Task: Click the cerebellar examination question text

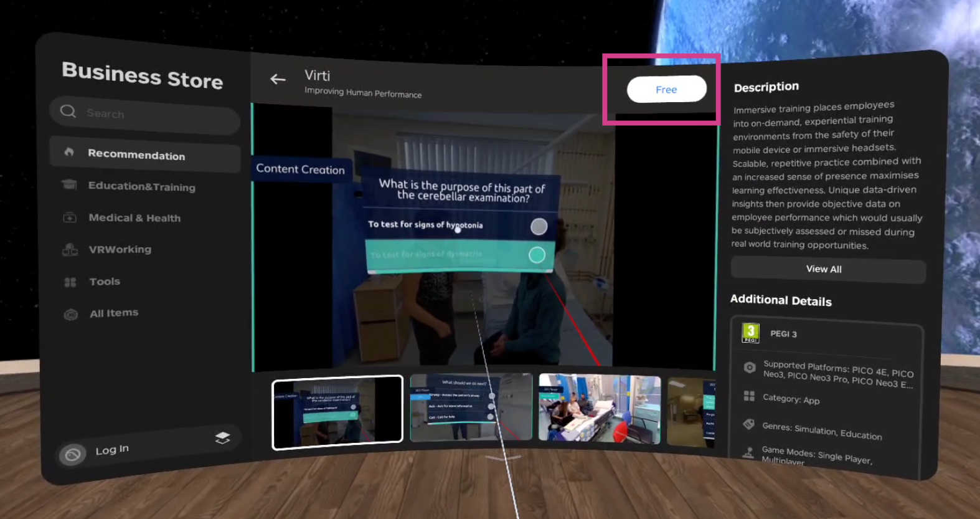Action: point(462,191)
